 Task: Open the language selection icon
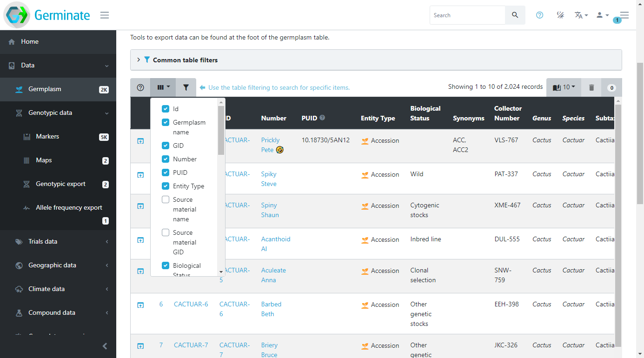pyautogui.click(x=581, y=15)
